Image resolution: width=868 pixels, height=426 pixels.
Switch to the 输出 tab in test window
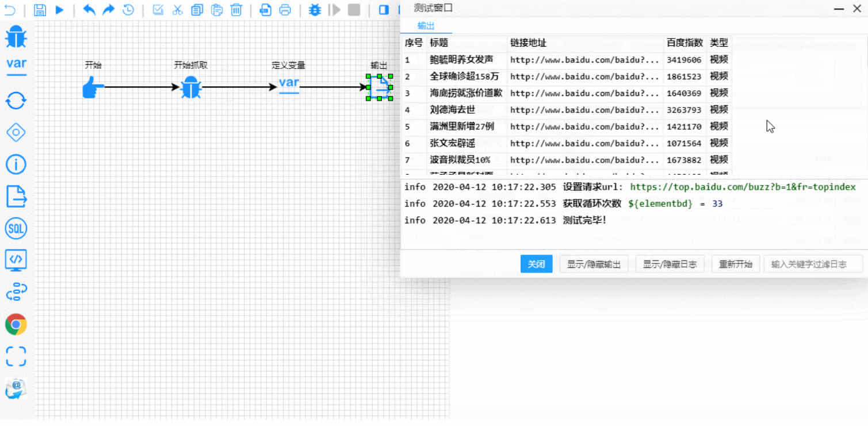coord(426,26)
